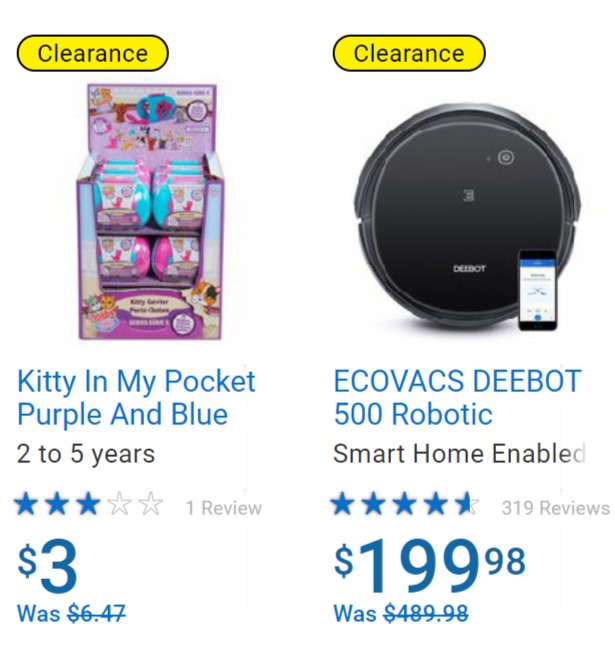Click first star of ECOVACS DEEBOT rating
The width and height of the screenshot is (615, 645).
click(344, 505)
